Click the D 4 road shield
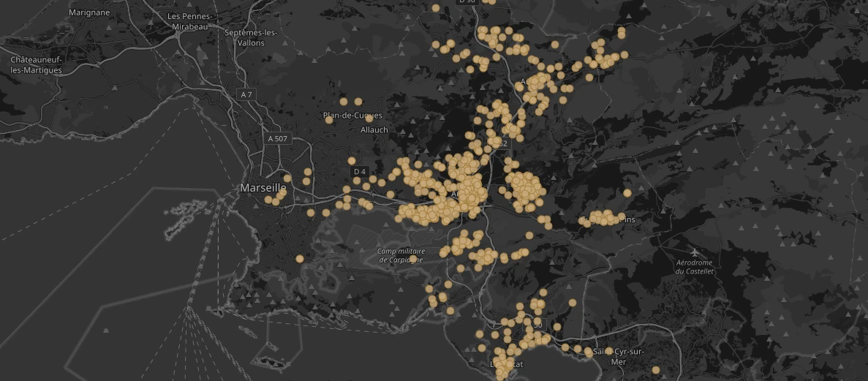Screen dimensions: 868x381 tap(359, 172)
